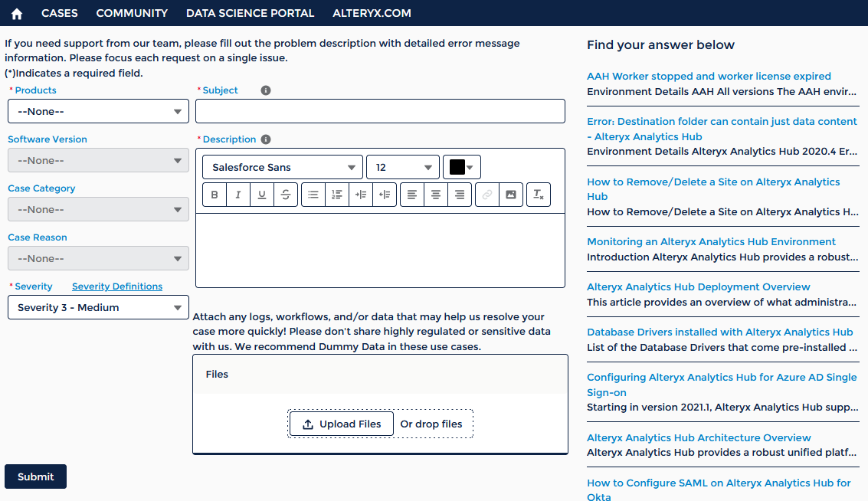Show the Subject field info tooltip
The height and width of the screenshot is (501, 868).
[x=266, y=90]
